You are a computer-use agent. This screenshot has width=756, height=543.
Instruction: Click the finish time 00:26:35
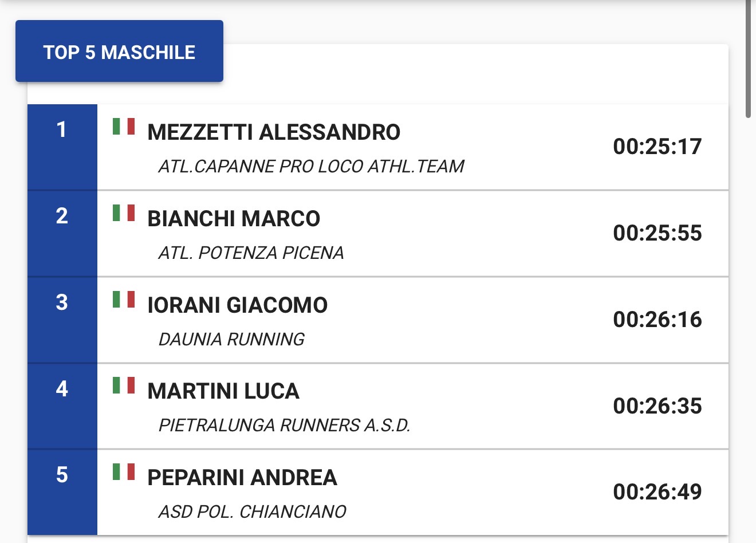coord(657,406)
